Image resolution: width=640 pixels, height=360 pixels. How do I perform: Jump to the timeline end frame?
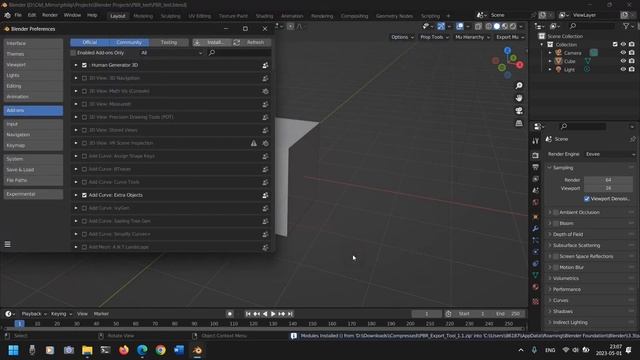point(290,314)
